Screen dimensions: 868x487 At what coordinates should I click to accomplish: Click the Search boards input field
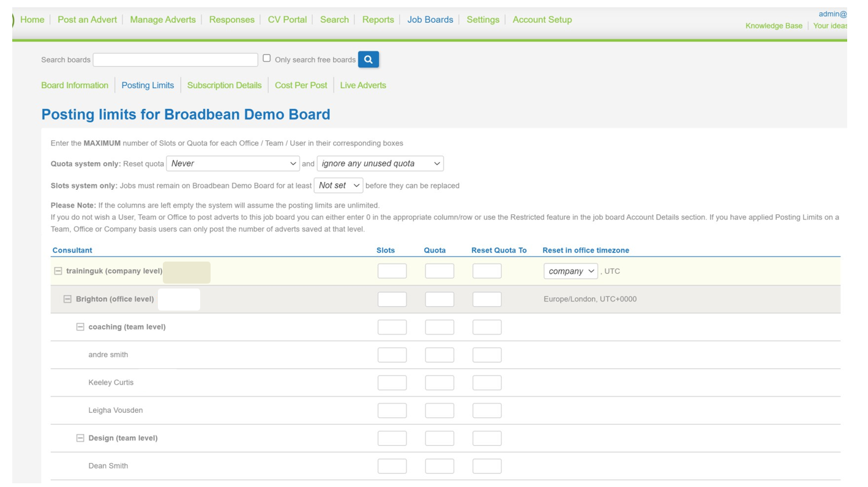tap(175, 59)
